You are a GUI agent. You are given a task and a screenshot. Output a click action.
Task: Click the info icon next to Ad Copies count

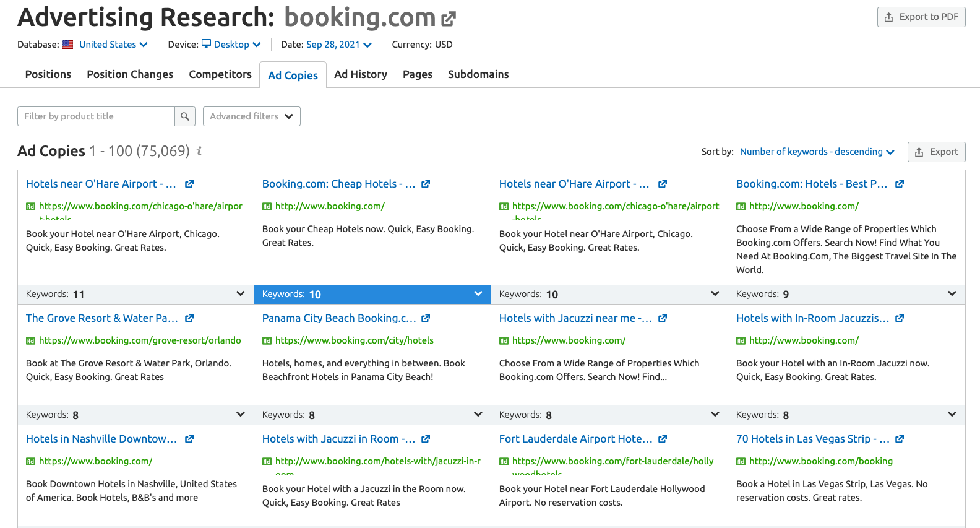tap(199, 150)
